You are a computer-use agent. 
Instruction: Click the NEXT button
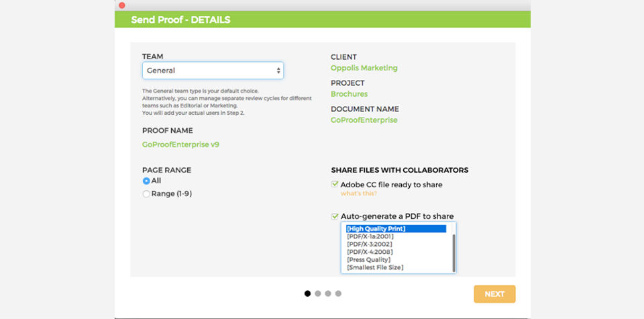[494, 294]
